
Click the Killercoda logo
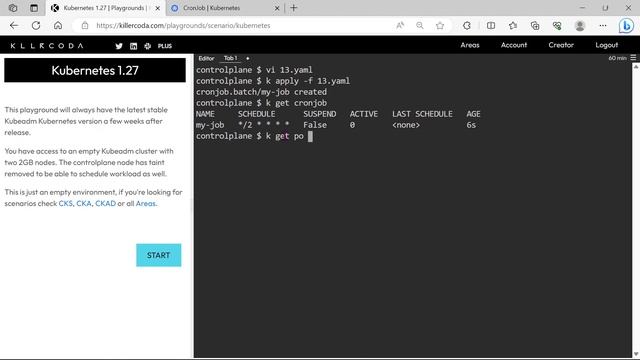pyautogui.click(x=47, y=46)
